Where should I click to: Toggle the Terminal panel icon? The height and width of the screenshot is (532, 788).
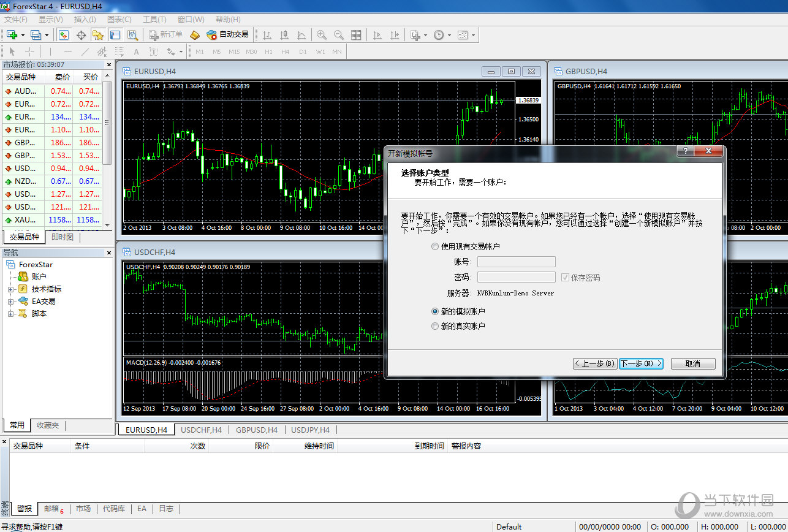pyautogui.click(x=115, y=35)
